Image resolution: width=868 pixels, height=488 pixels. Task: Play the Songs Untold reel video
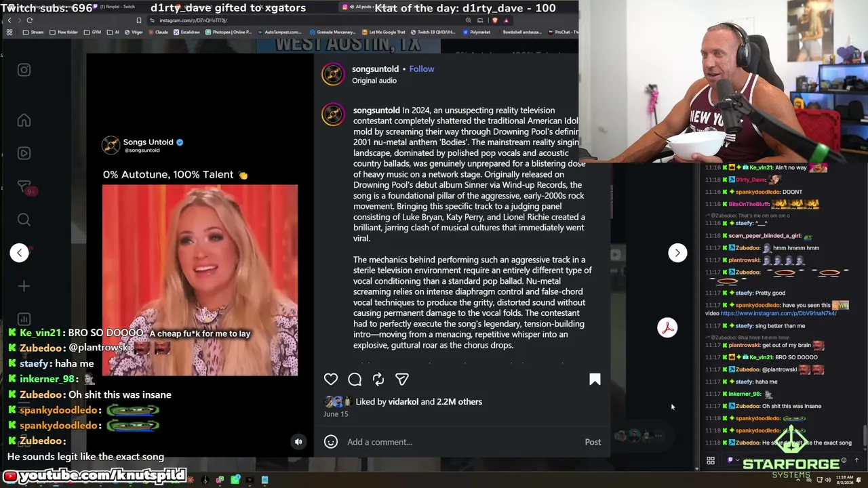pos(200,280)
